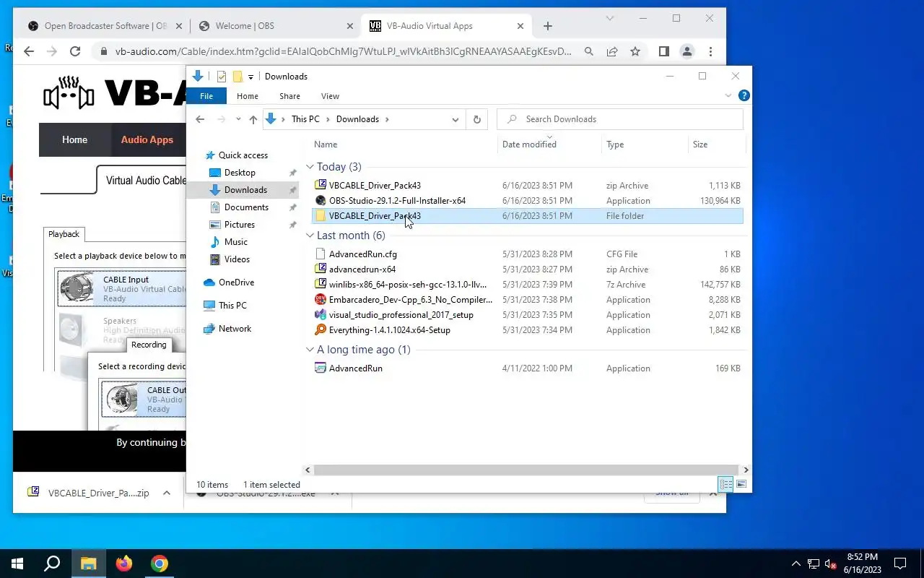Image resolution: width=924 pixels, height=578 pixels.
Task: Show hidden system tray icons
Action: [x=796, y=564]
